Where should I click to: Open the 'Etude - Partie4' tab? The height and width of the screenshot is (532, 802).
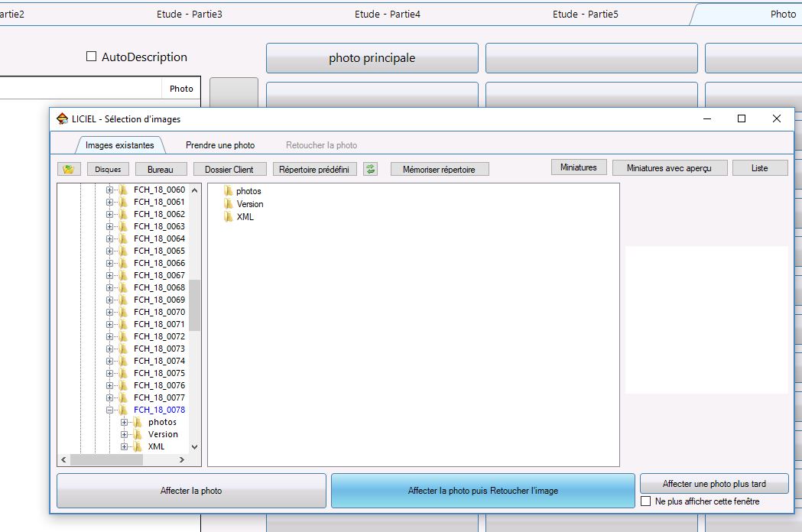tap(387, 15)
